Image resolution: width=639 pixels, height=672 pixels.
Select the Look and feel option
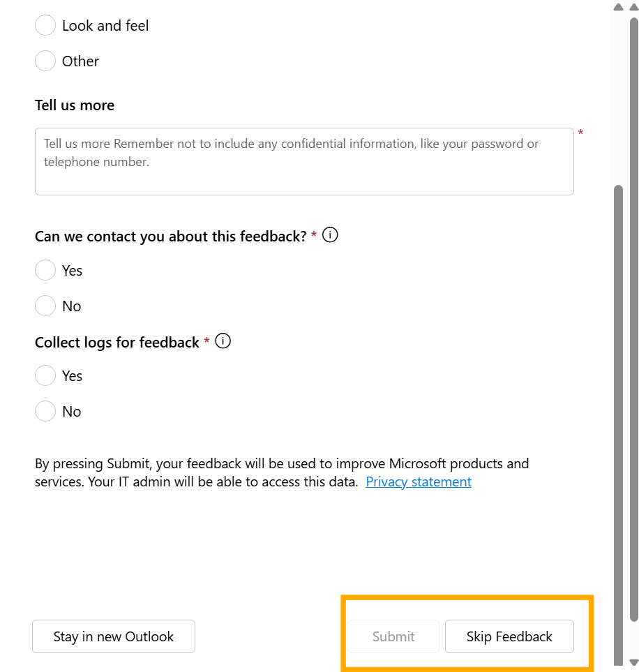point(45,25)
